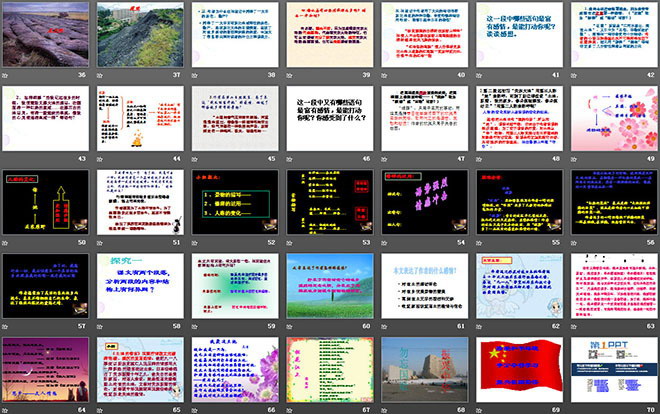
Task: Click the animation star icon under slide 36
Action: click(5, 76)
